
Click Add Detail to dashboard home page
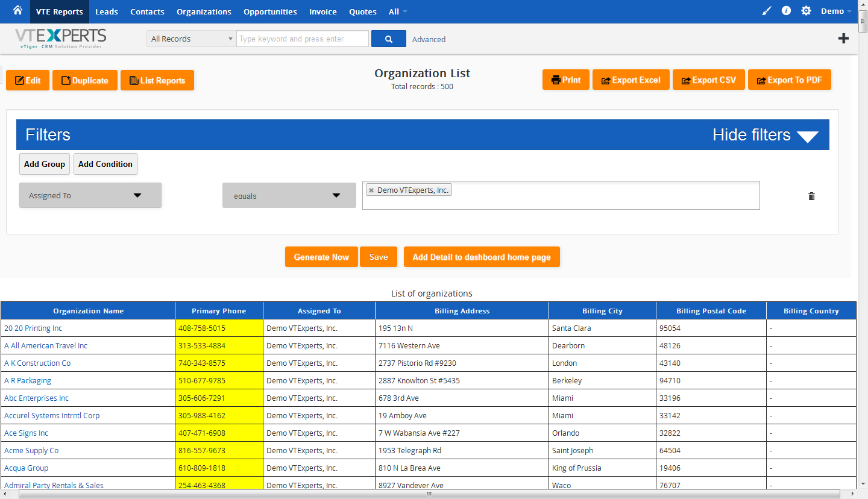click(482, 257)
